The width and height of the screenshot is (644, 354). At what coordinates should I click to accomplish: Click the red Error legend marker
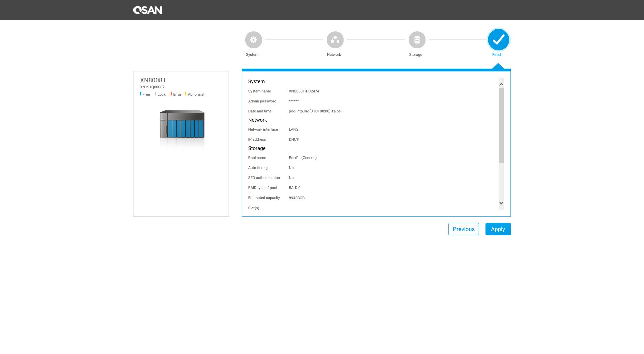(x=171, y=94)
